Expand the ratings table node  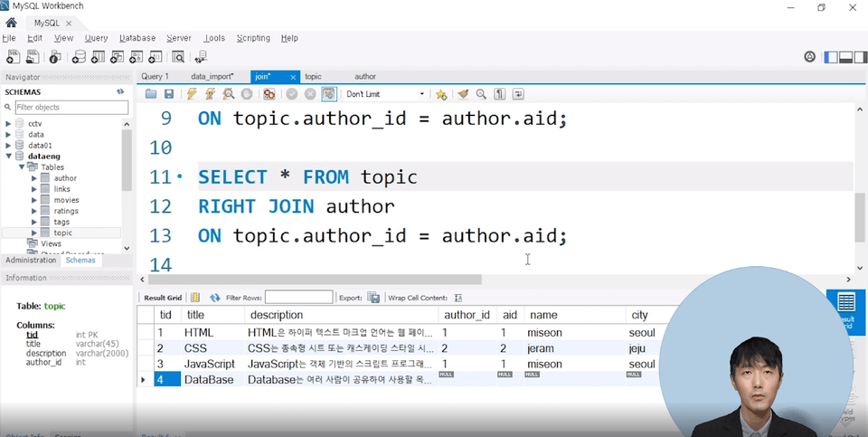click(x=34, y=211)
